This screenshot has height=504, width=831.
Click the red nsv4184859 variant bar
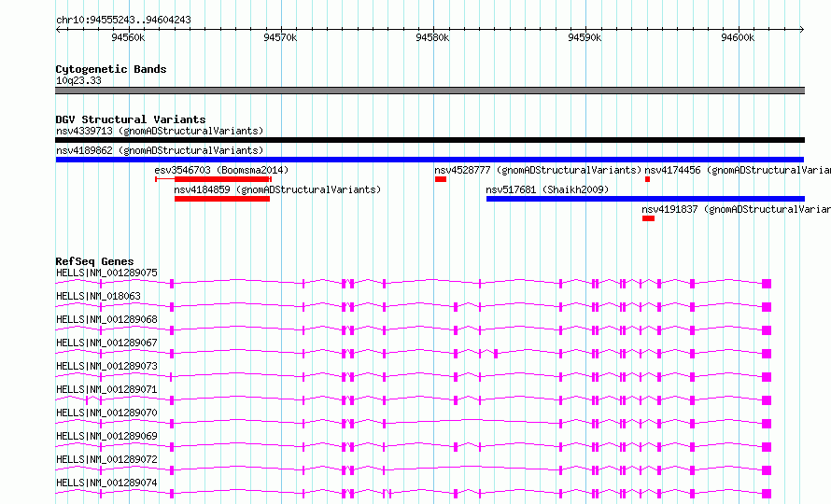point(222,199)
